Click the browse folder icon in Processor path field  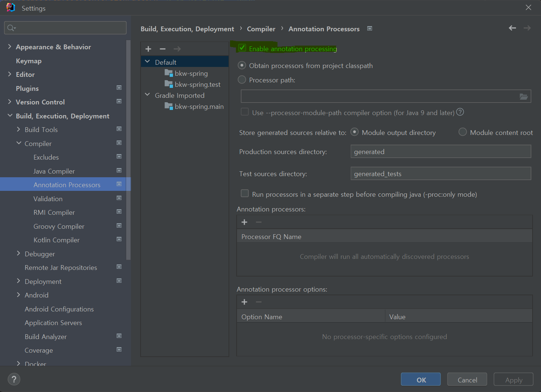tap(524, 96)
